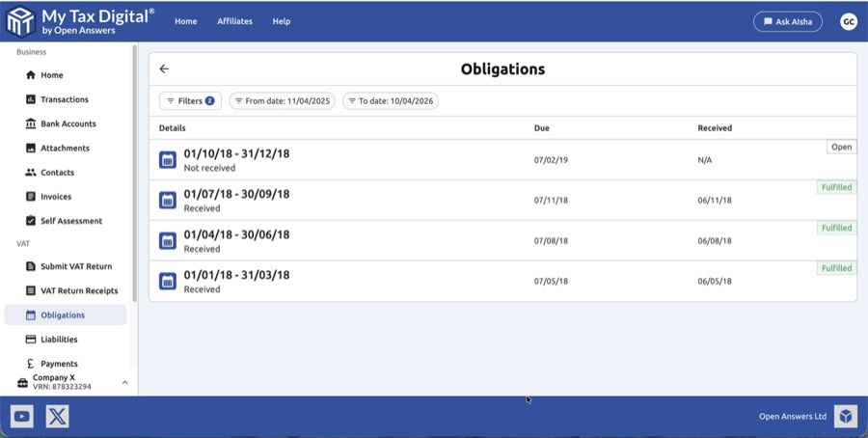Screen dimensions: 868x438
Task: Open the 01/01/18 - 31/03/18 obligation
Action: (502, 282)
